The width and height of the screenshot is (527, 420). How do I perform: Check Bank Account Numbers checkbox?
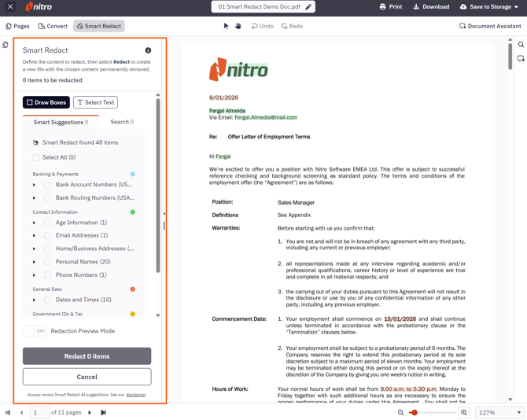click(x=48, y=185)
